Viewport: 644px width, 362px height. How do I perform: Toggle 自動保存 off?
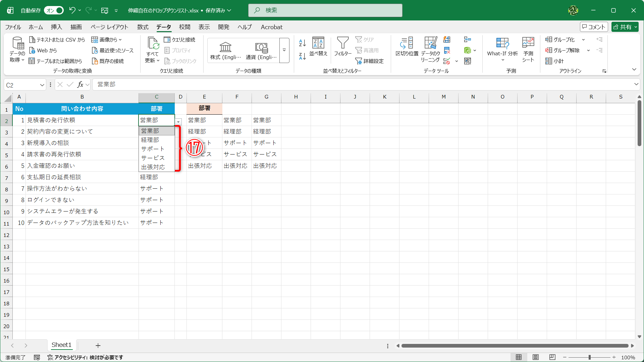(x=54, y=10)
